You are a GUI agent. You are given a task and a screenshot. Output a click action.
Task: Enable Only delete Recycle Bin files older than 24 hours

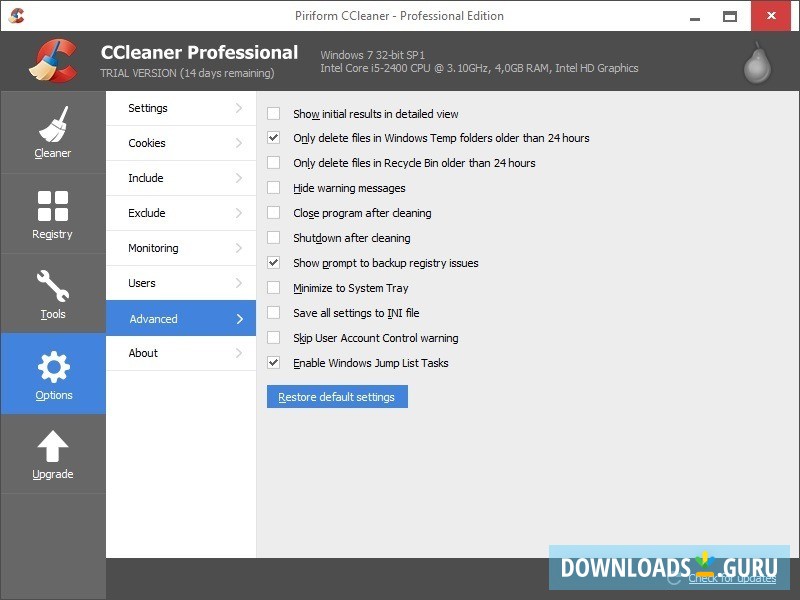click(273, 163)
